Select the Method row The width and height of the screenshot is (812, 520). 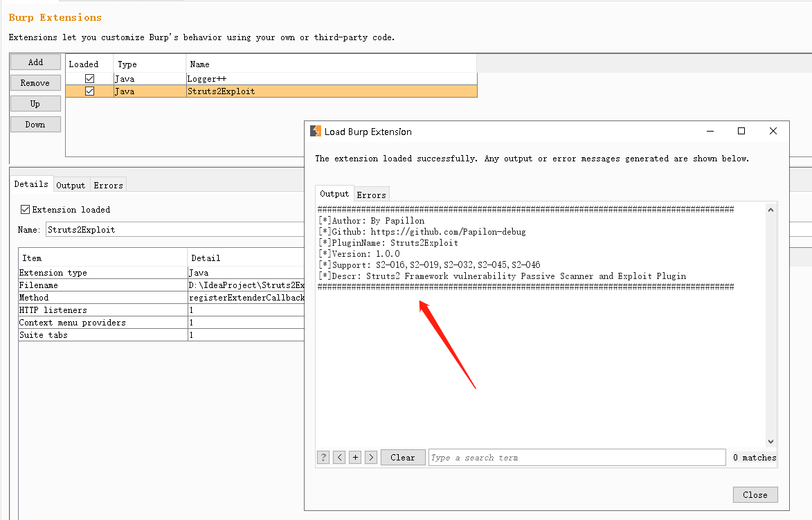(x=161, y=297)
